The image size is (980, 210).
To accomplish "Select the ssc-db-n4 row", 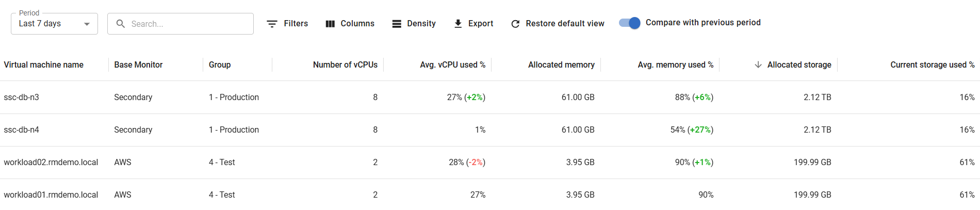I will click(22, 130).
